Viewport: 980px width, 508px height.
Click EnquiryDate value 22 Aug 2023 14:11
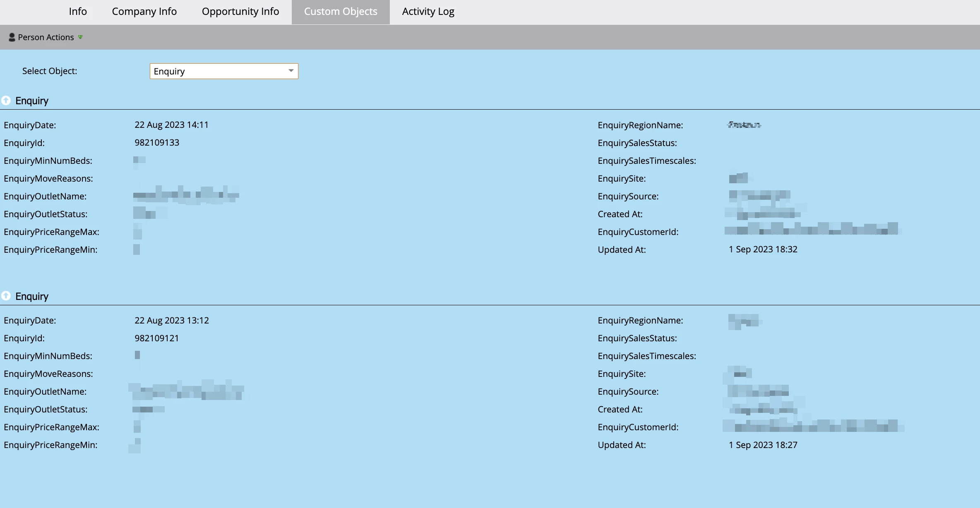[171, 125]
